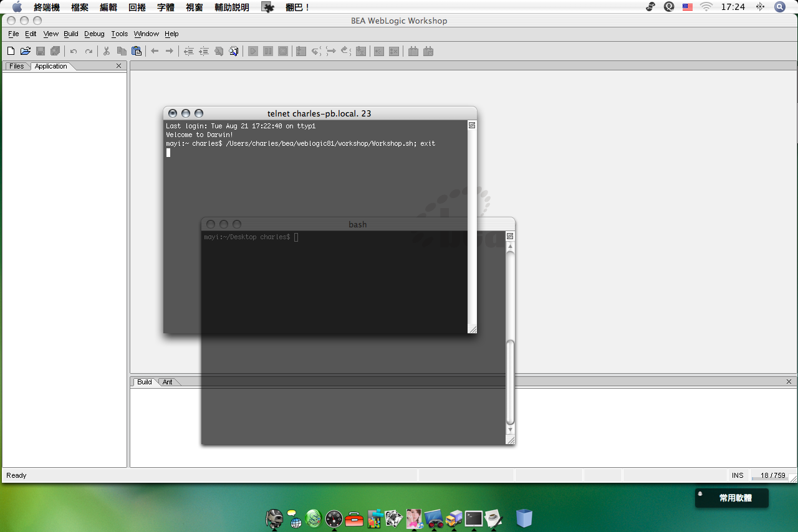798x532 pixels.
Task: Open the 視窗 menu
Action: pos(195,7)
